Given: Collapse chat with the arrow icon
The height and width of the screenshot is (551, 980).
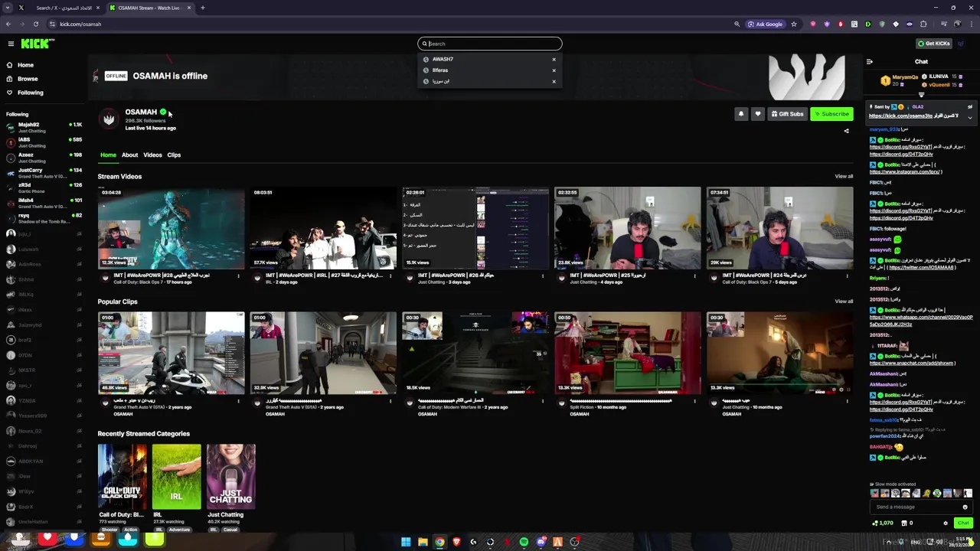Looking at the screenshot, I should coord(869,62).
